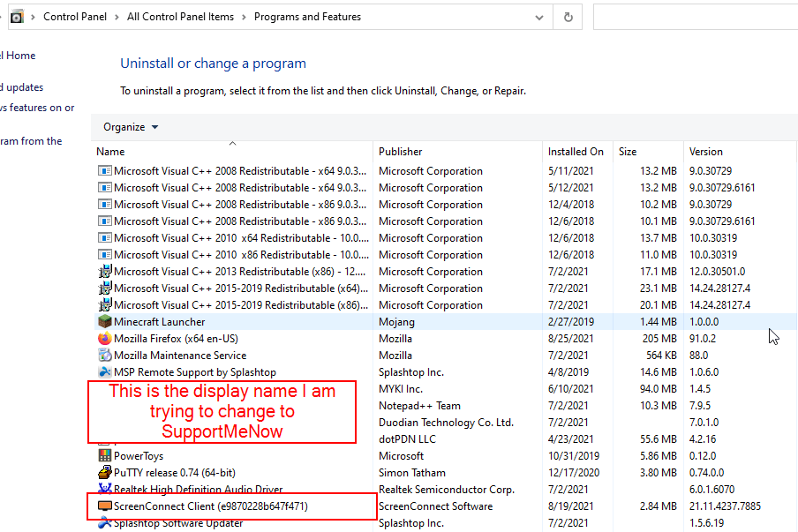Click the Minecraft Launcher grass block icon
Viewport: 798px width, 532px height.
pos(105,321)
